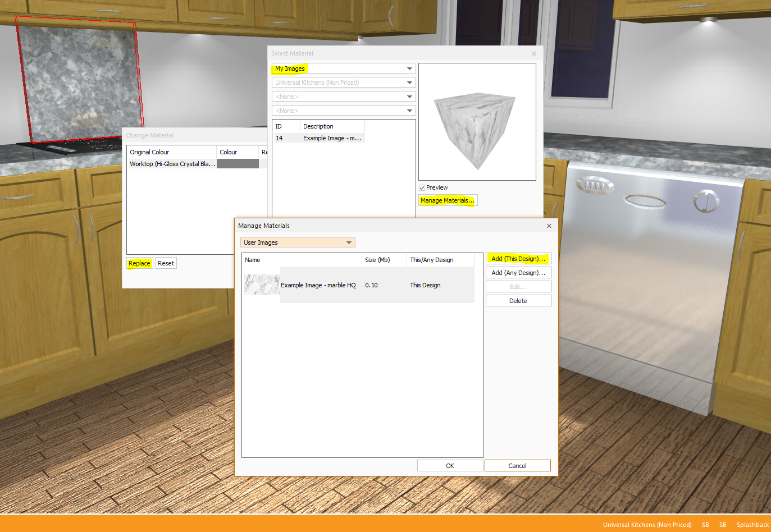
Task: Expand the User Images dropdown
Action: click(297, 242)
